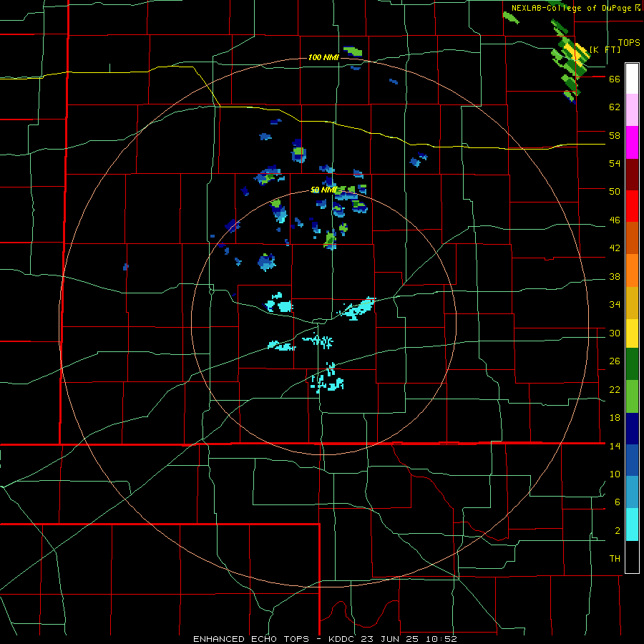Click the legend value 58
Screen dimensions: 644x644
tap(615, 135)
